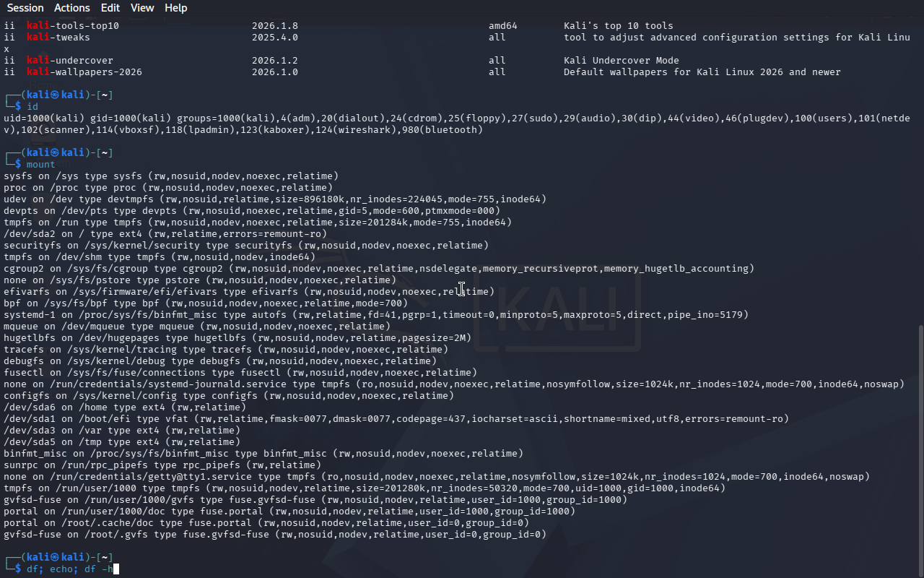Open the Session menu
This screenshot has height=578, width=924.
tap(25, 8)
